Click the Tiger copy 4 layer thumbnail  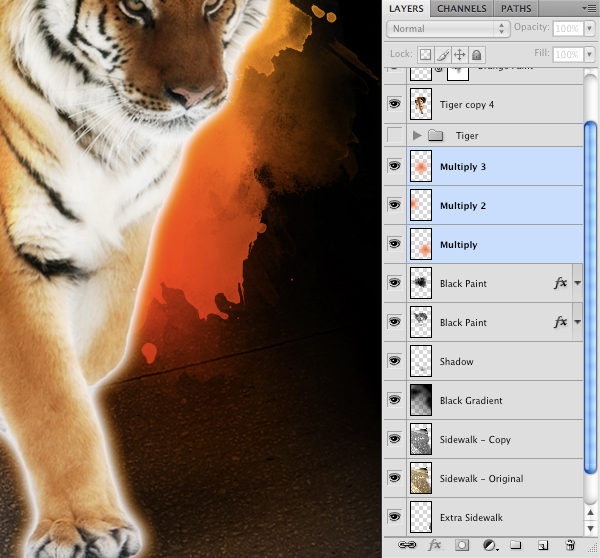click(x=421, y=104)
